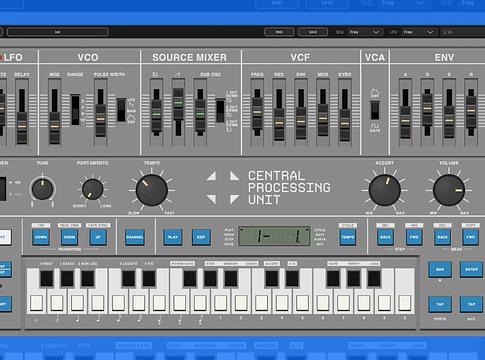Open the first Free dropdown in top bar
The height and width of the screenshot is (360, 485).
(364, 32)
